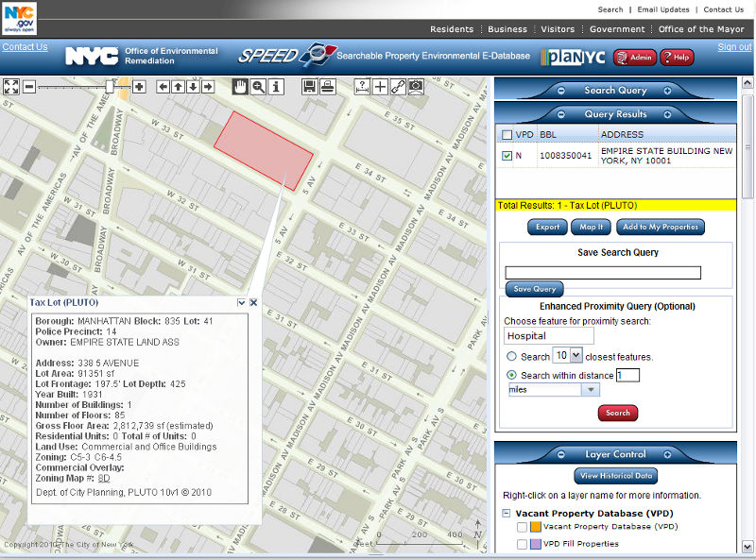
Task: Click the Sign out link
Action: 734,47
